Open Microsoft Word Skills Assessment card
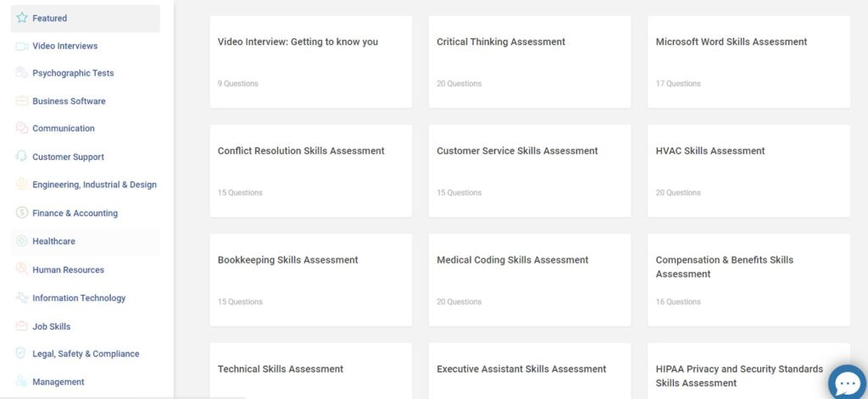Viewport: 868px width, 399px height. (x=749, y=62)
